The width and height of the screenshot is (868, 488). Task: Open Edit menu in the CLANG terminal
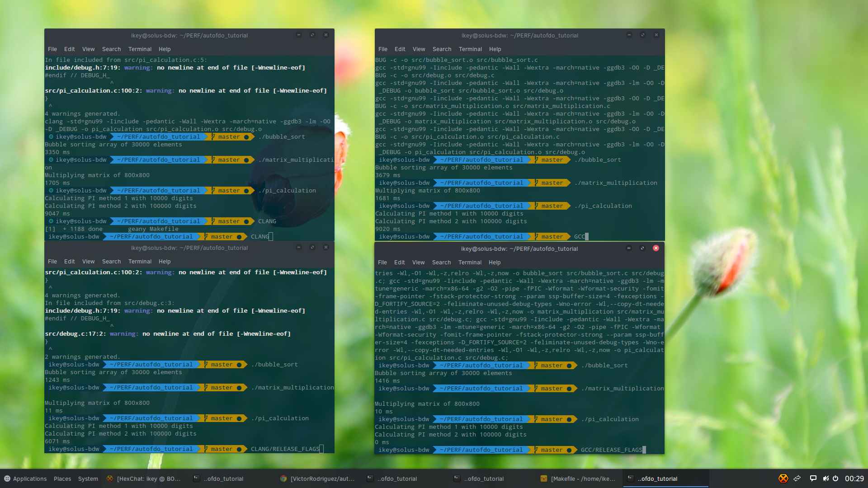(69, 49)
